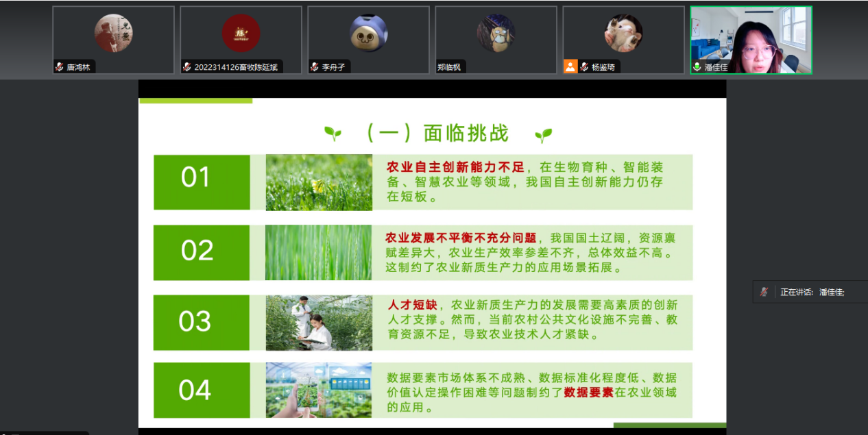Open 郑临枫's participant avatar
868x435 pixels.
point(496,33)
